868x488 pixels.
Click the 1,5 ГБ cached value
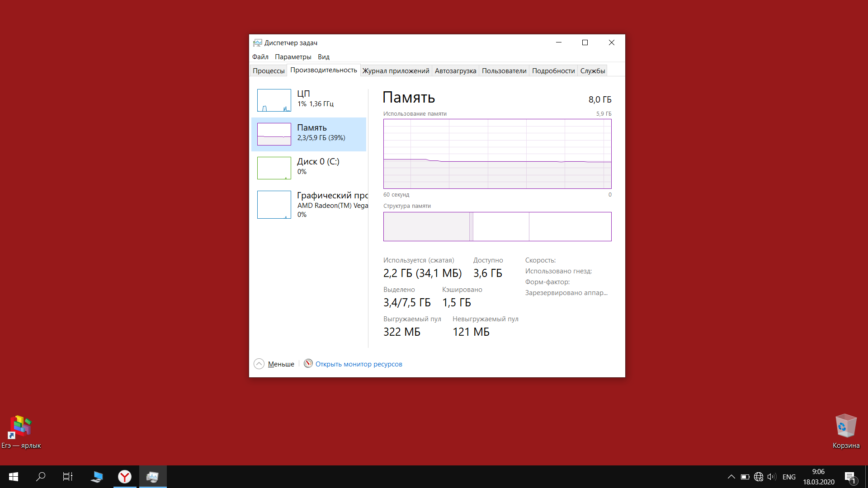[457, 303]
